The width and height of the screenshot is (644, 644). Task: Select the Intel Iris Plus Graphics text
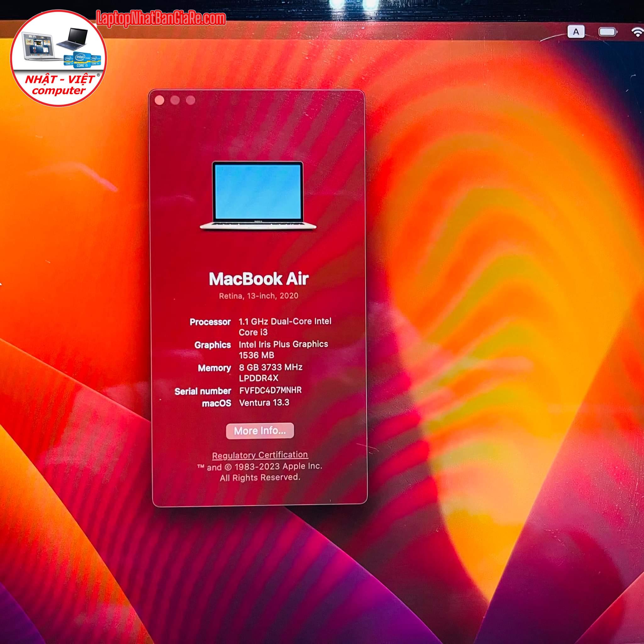click(283, 344)
